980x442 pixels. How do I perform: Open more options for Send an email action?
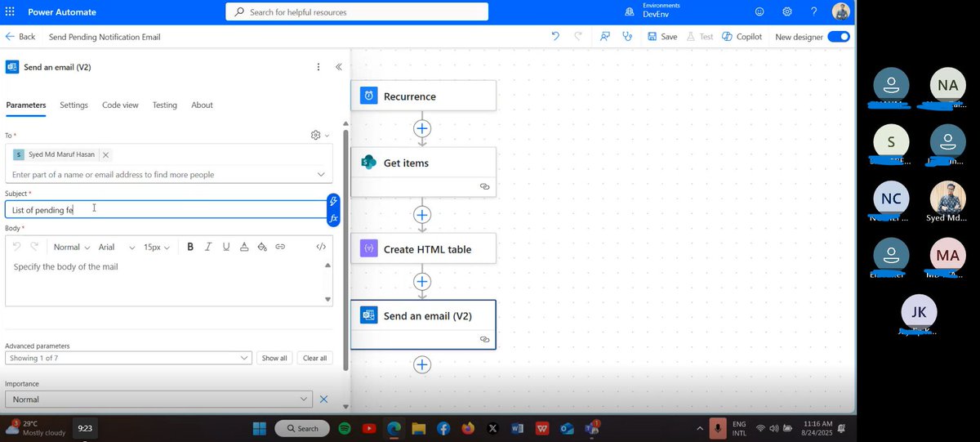point(318,67)
